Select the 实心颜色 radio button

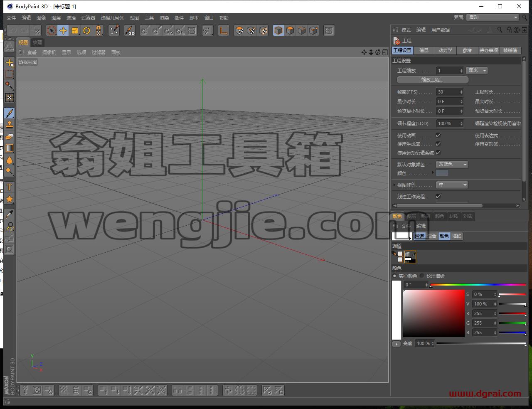(x=395, y=276)
